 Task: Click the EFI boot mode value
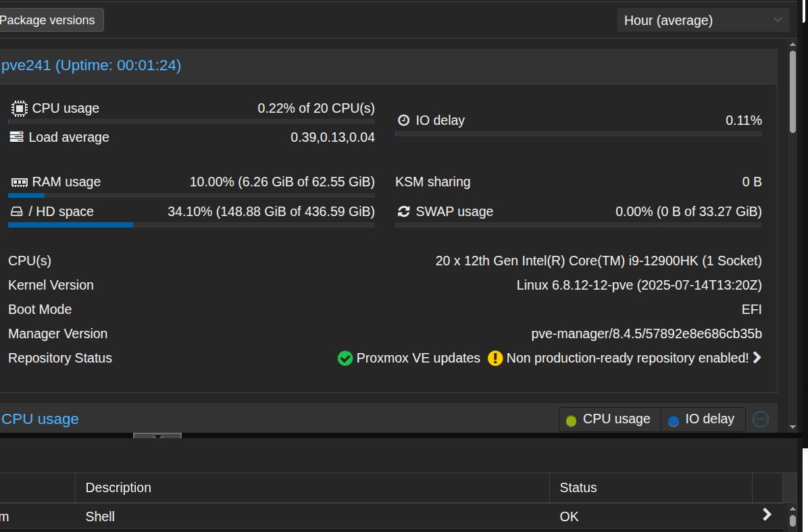751,309
